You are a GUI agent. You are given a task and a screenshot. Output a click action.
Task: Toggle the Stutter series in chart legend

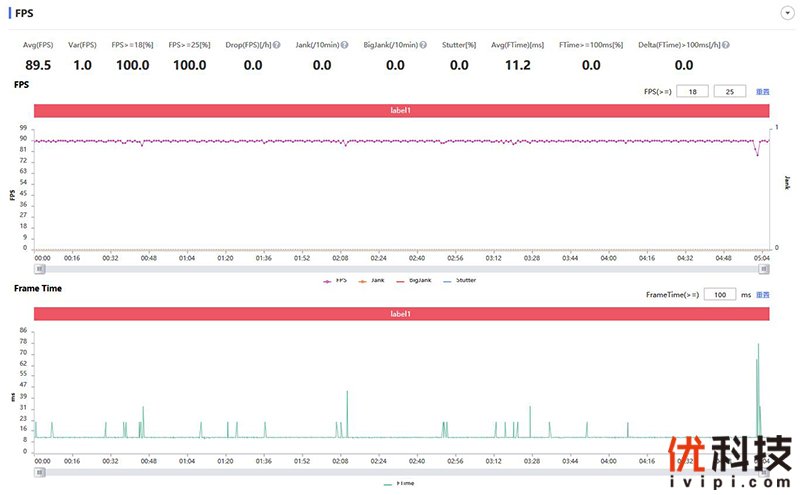coord(460,281)
